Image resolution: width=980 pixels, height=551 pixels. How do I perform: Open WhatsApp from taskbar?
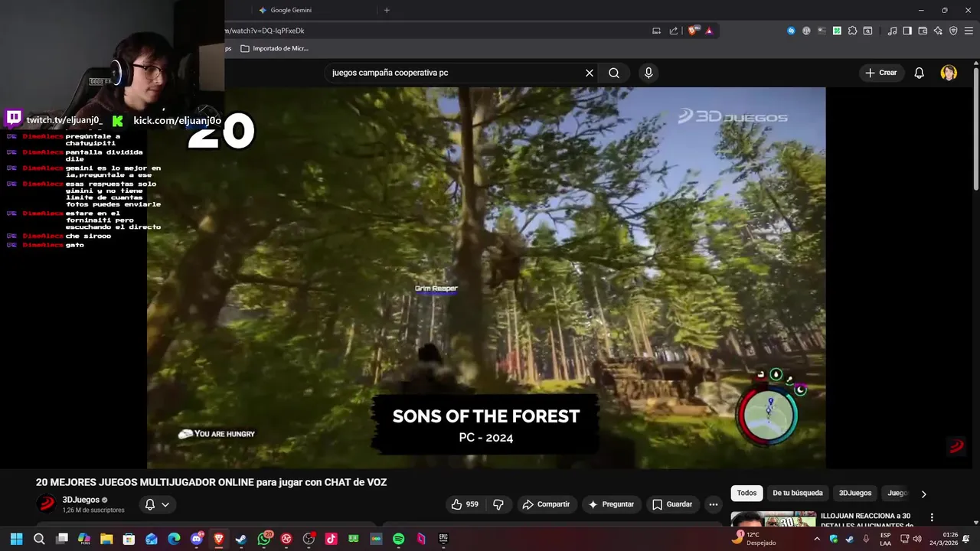(264, 539)
